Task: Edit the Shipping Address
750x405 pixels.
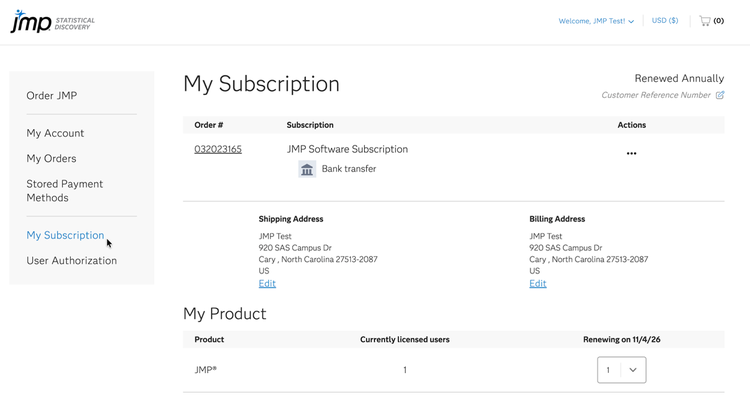Action: click(267, 283)
